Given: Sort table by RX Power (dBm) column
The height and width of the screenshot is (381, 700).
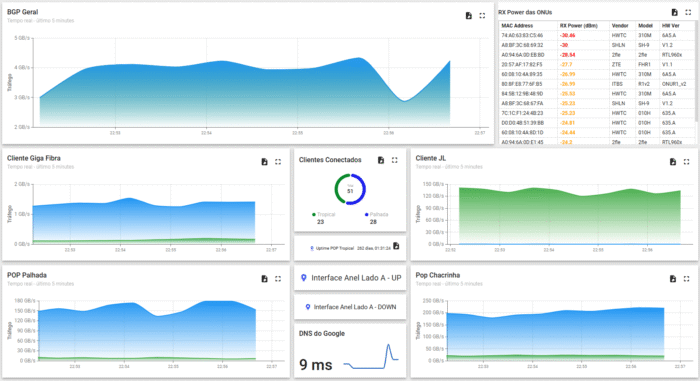Looking at the screenshot, I should point(579,26).
